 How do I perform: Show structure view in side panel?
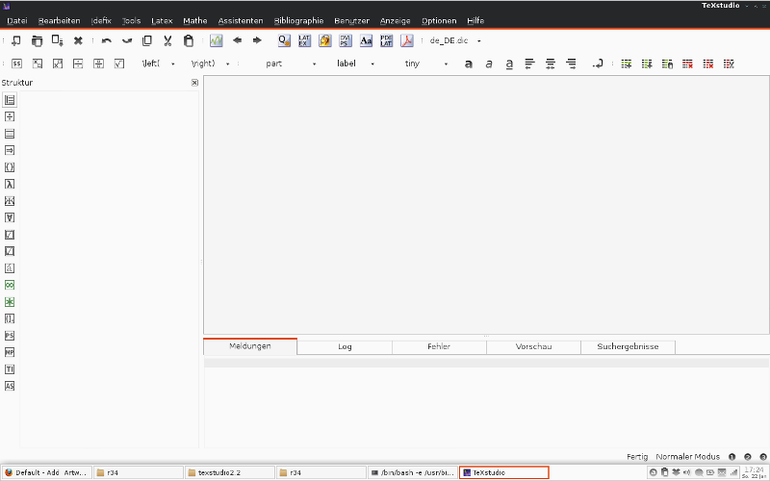pos(9,100)
